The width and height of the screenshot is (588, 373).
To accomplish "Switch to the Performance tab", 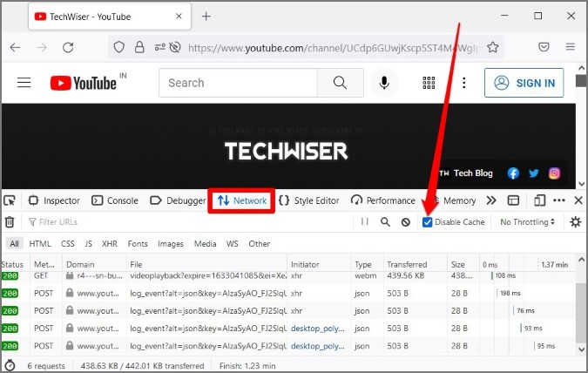I will (x=383, y=200).
